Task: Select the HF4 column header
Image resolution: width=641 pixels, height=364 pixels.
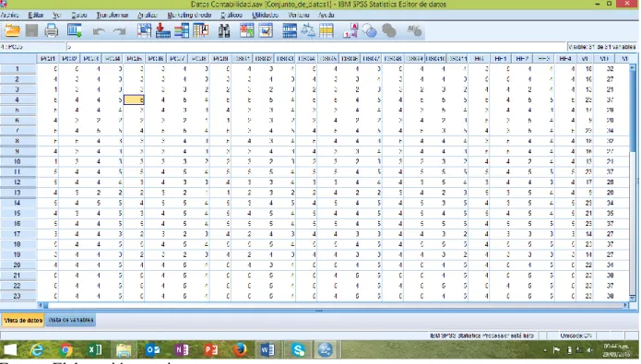Action: click(x=565, y=58)
